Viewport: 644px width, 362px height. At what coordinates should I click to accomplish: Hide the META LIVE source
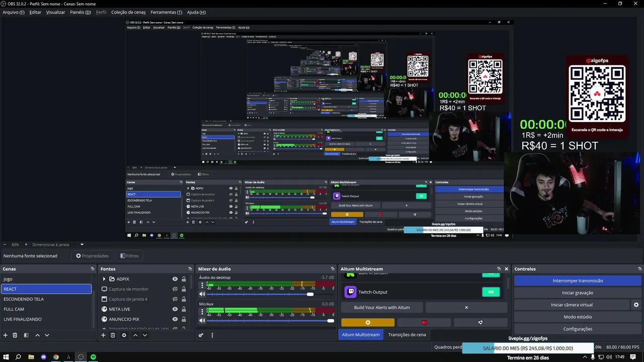175,309
